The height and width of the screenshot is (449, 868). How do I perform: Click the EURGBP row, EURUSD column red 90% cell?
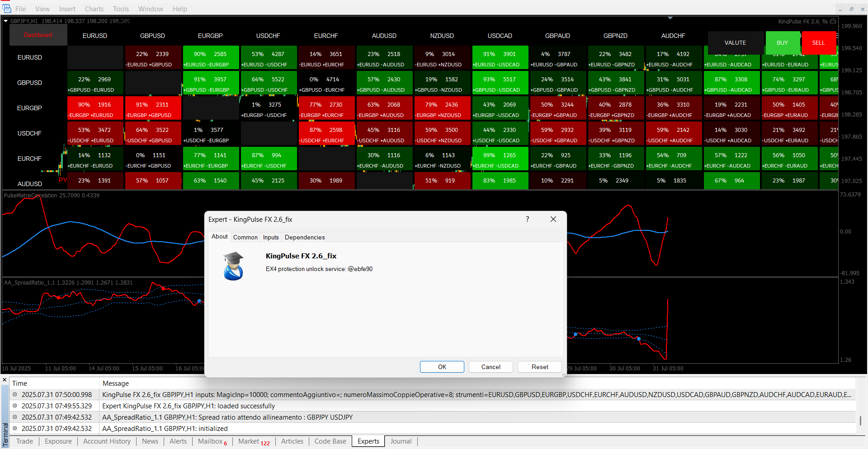pyautogui.click(x=95, y=108)
